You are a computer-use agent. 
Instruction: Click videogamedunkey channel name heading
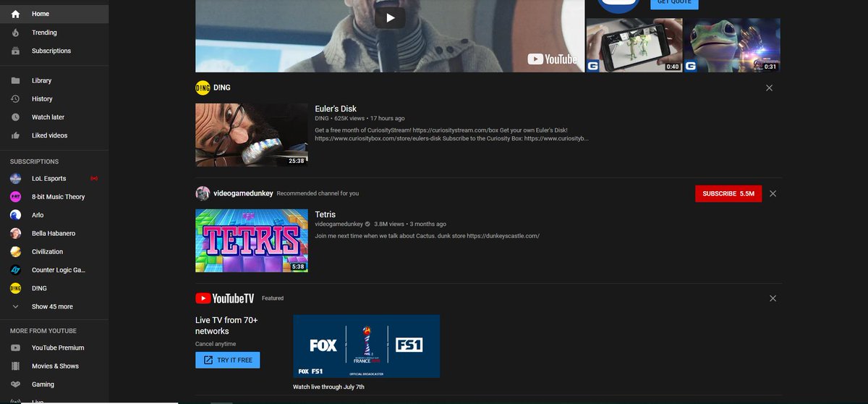pyautogui.click(x=244, y=193)
